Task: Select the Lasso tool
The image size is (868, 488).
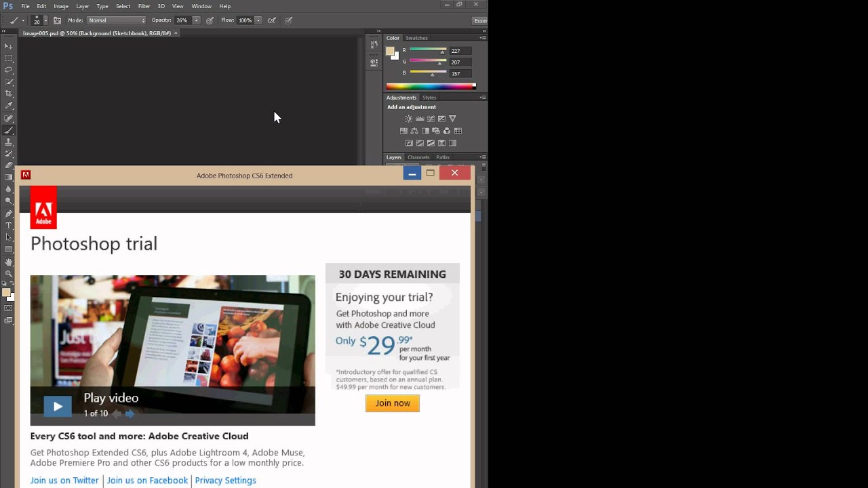Action: 9,70
